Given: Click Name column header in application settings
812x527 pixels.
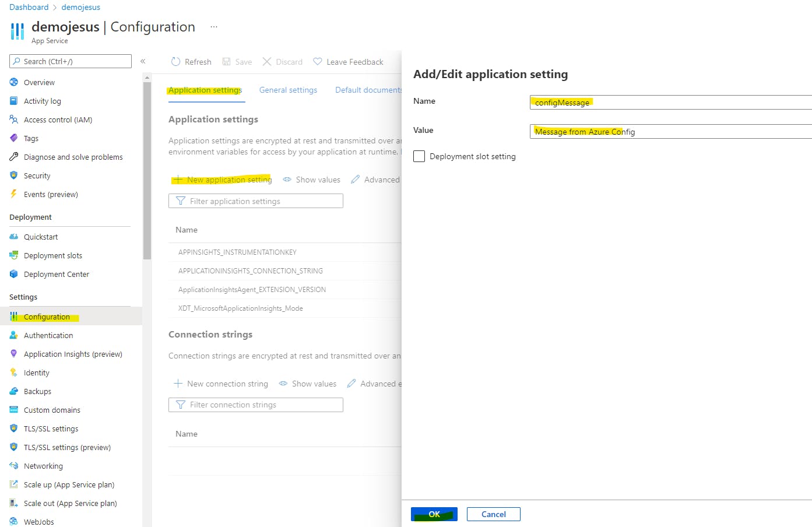Looking at the screenshot, I should [x=187, y=230].
